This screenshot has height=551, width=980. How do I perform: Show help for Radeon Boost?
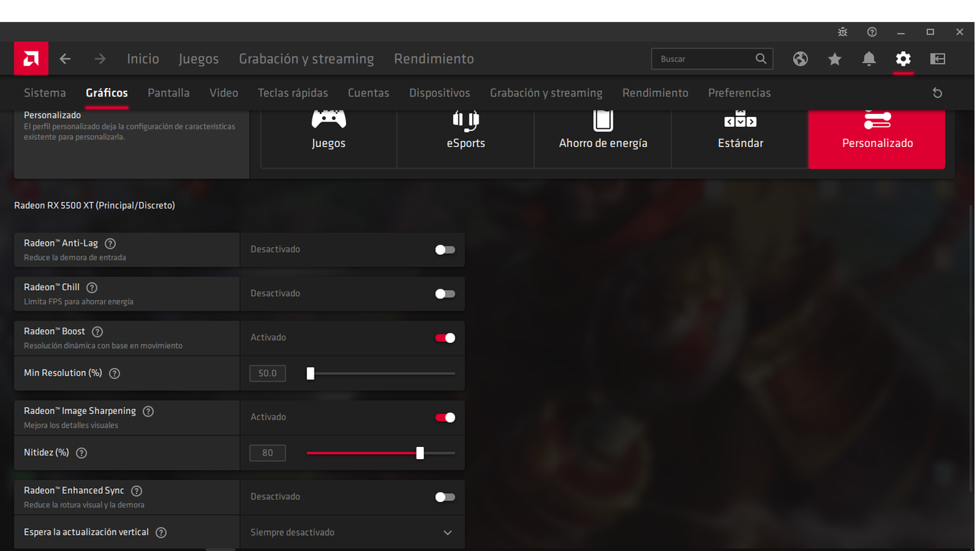97,332
